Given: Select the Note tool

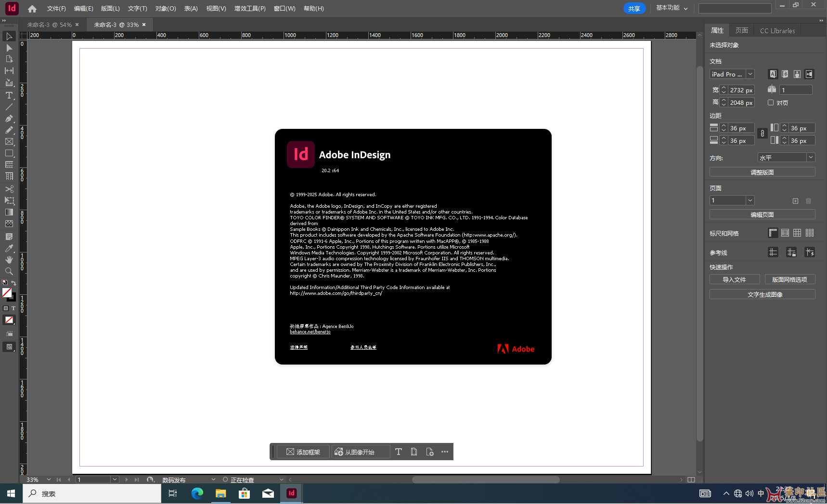Looking at the screenshot, I should (x=9, y=237).
